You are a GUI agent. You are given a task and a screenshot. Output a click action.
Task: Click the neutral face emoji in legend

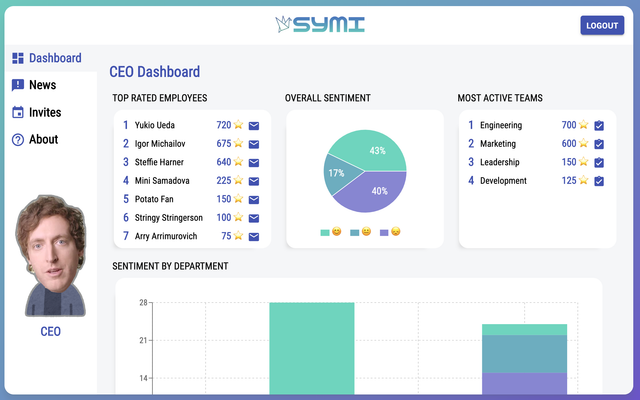click(367, 231)
